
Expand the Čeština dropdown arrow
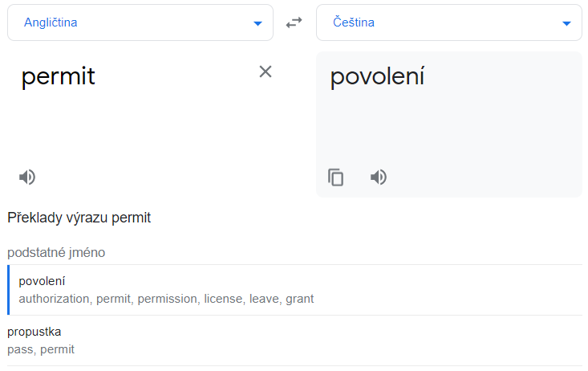566,23
